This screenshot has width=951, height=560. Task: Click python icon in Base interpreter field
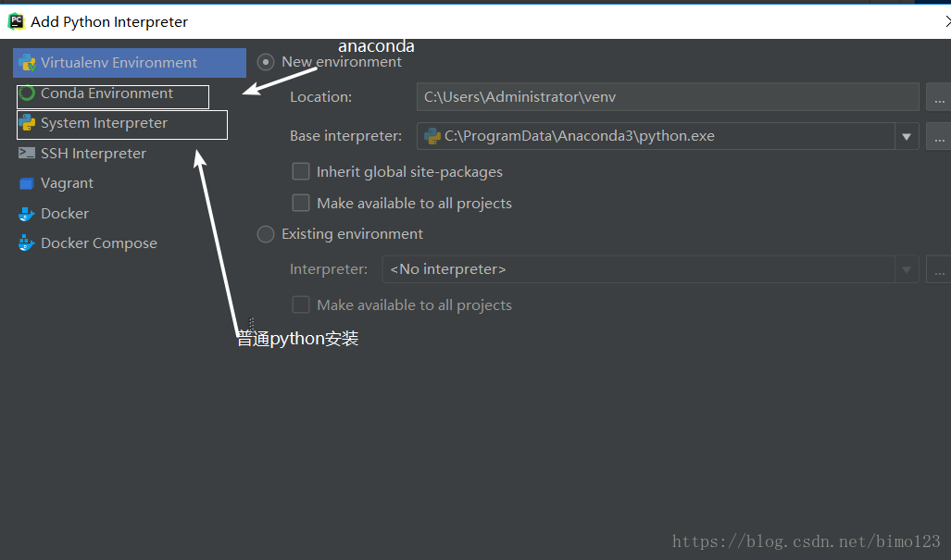432,136
